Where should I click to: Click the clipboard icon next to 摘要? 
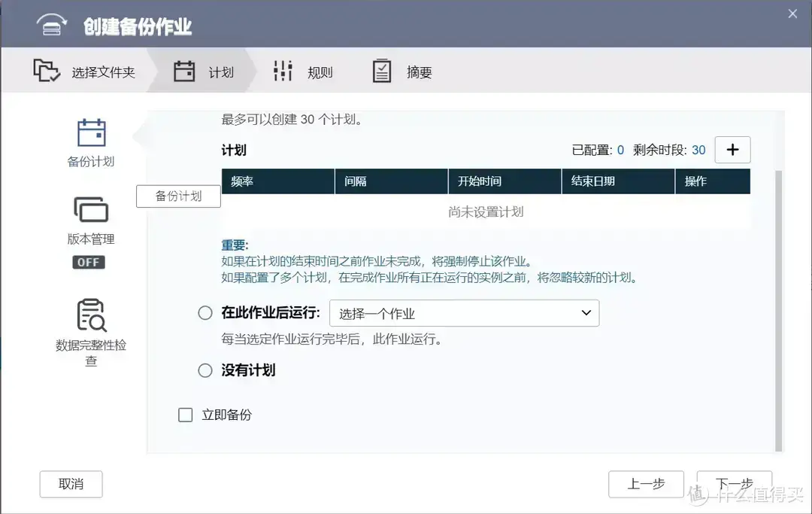pyautogui.click(x=380, y=70)
